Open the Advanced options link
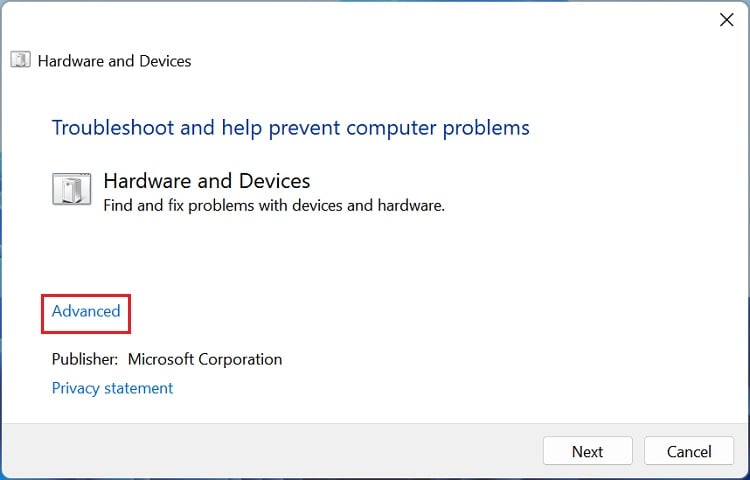 [x=86, y=311]
